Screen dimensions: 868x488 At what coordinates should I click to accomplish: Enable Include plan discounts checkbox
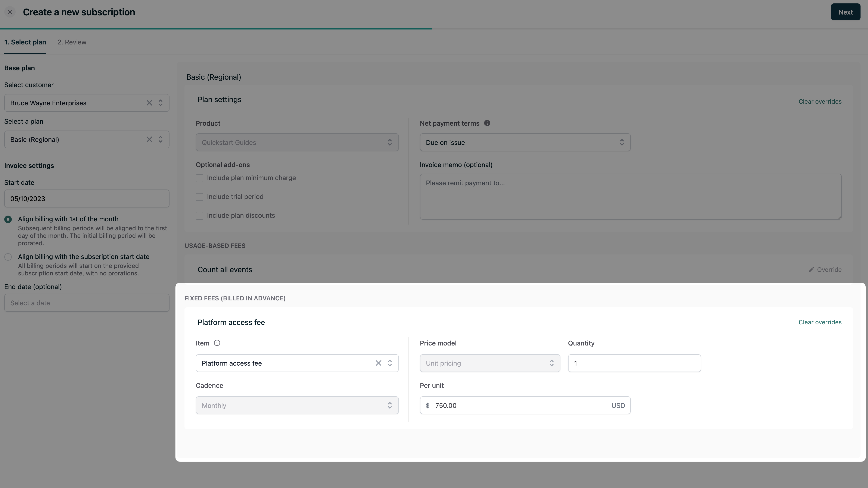199,216
